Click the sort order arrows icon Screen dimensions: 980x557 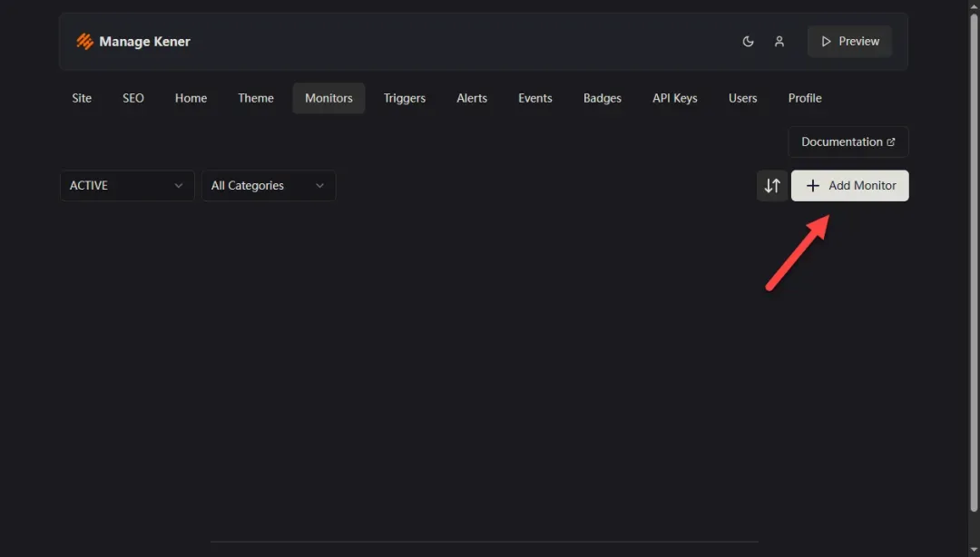(x=772, y=186)
